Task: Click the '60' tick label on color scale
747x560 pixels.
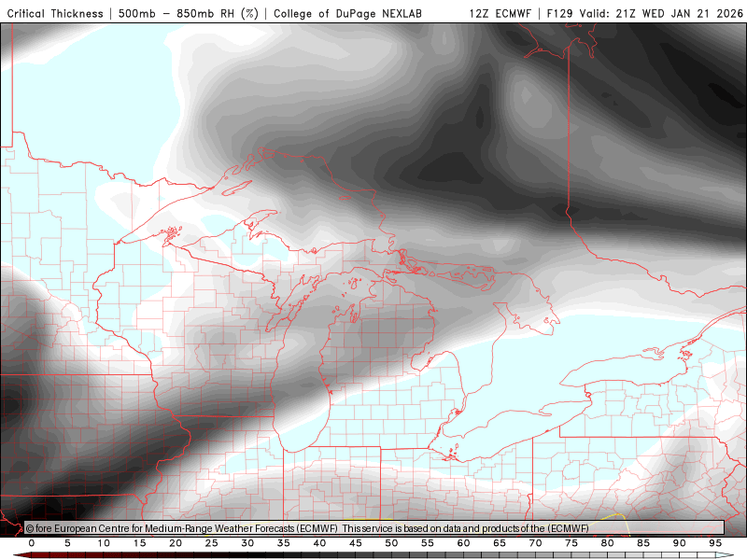Action: coord(463,543)
